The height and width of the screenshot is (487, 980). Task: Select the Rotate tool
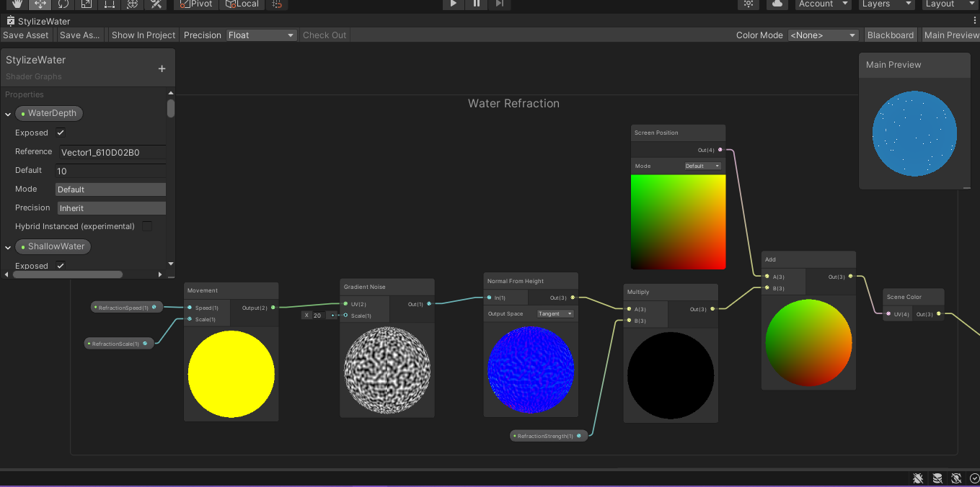click(62, 4)
